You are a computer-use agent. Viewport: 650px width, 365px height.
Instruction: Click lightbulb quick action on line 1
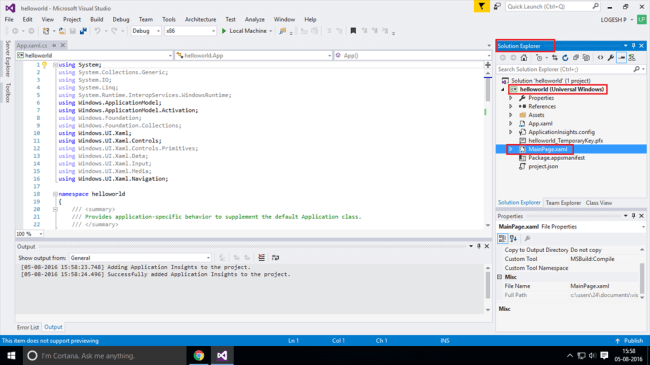pos(44,65)
